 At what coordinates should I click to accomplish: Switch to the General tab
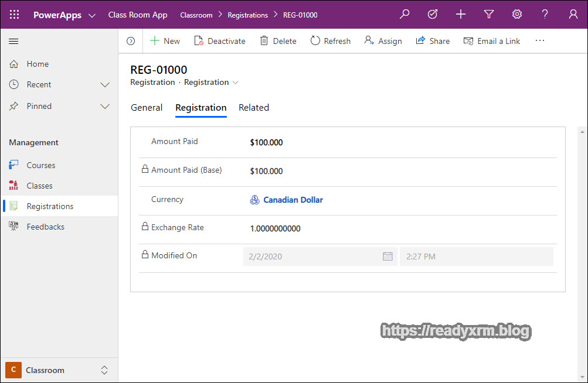click(147, 108)
